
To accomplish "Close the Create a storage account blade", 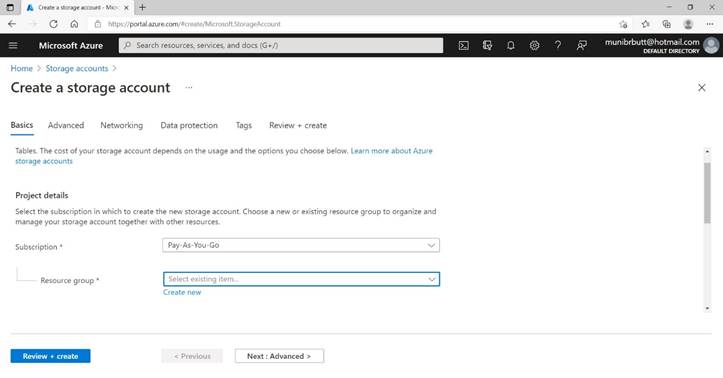I will pos(702,88).
